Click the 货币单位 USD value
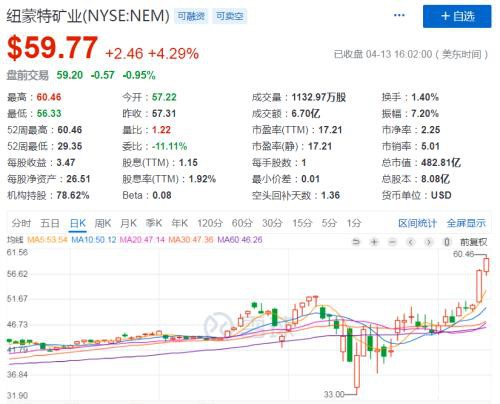This screenshot has height=404, width=500. point(441,195)
